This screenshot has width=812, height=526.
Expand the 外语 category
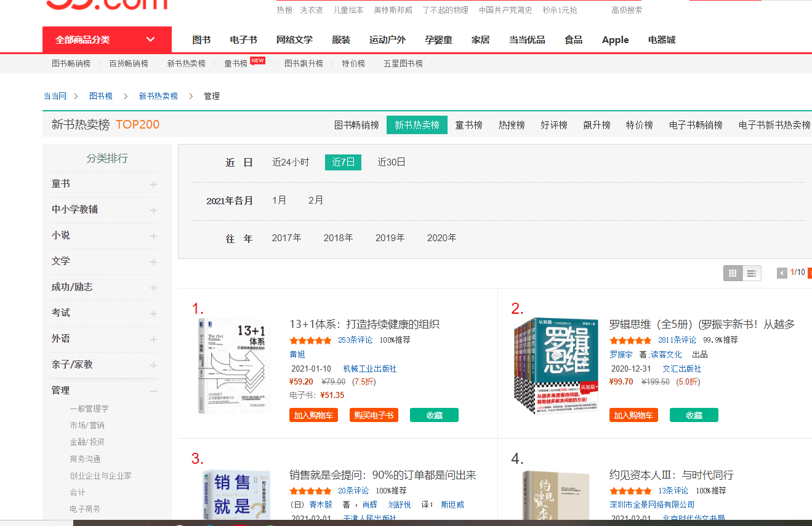(x=153, y=340)
